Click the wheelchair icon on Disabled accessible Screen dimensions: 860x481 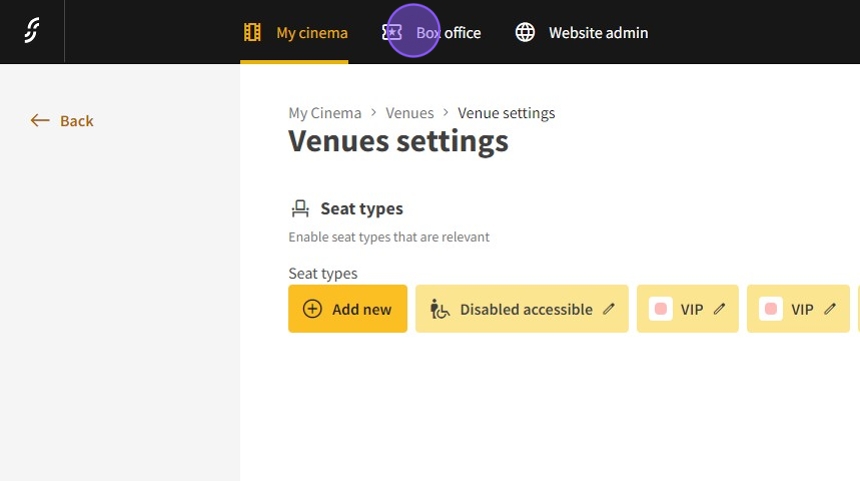[x=440, y=309]
